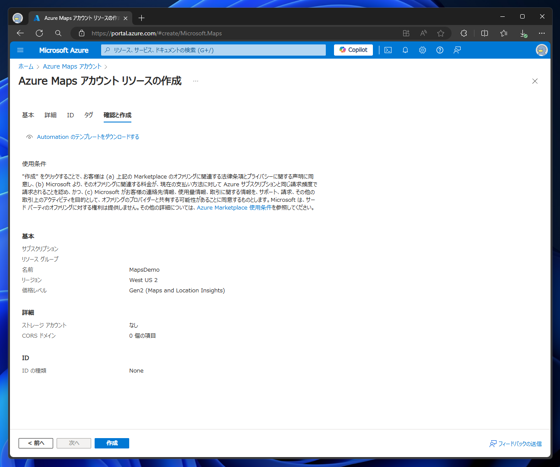560x467 pixels.
Task: Open the help question mark menu
Action: click(x=440, y=50)
